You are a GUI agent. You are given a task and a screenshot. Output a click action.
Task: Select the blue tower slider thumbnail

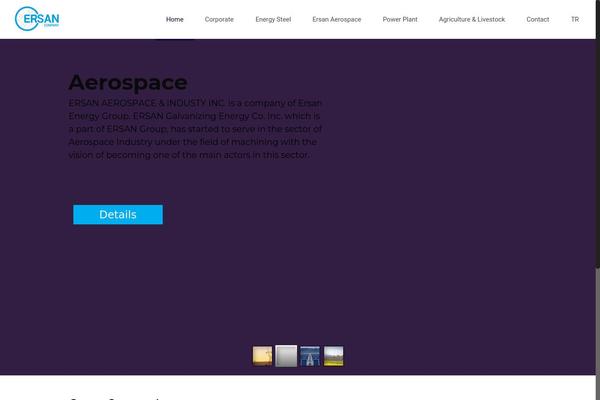(x=310, y=356)
